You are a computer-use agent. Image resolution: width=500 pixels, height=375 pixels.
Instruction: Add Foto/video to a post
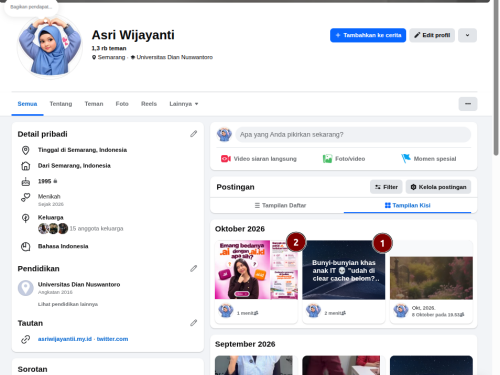pyautogui.click(x=344, y=159)
